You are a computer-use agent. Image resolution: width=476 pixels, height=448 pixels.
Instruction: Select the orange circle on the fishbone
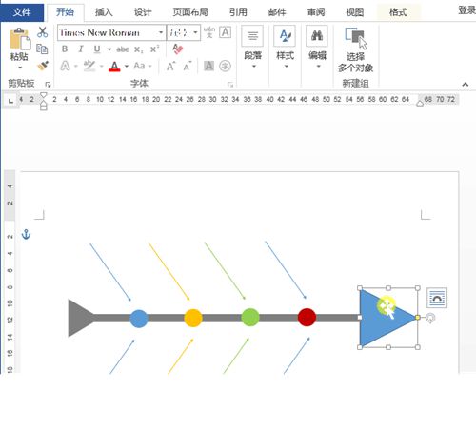(x=193, y=318)
